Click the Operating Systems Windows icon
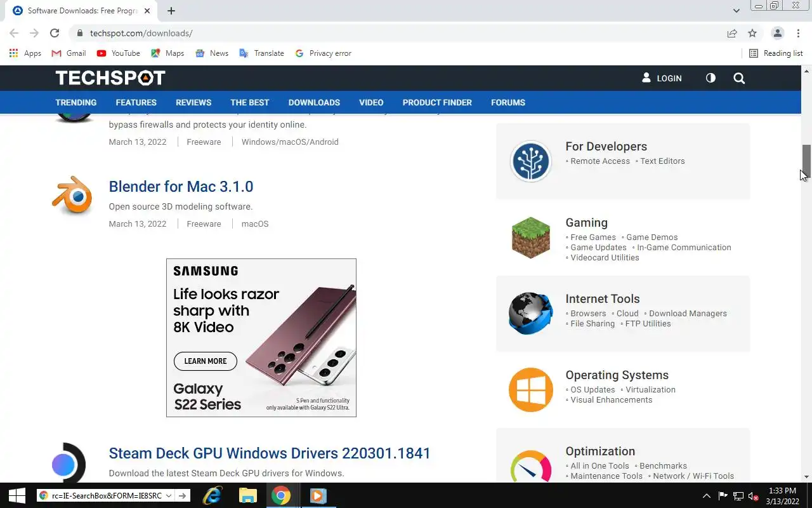812x508 pixels. 531,390
